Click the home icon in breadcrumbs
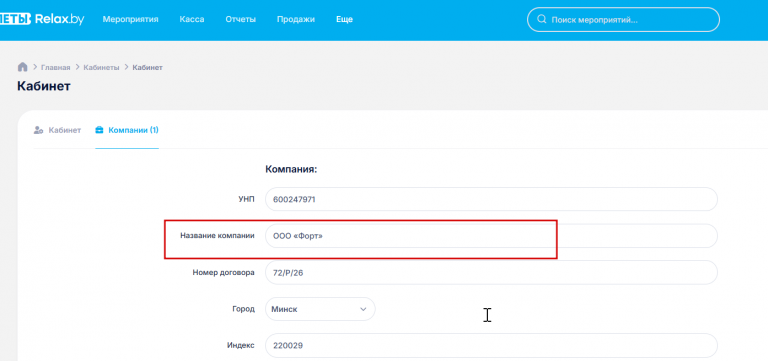The image size is (768, 361). (23, 67)
